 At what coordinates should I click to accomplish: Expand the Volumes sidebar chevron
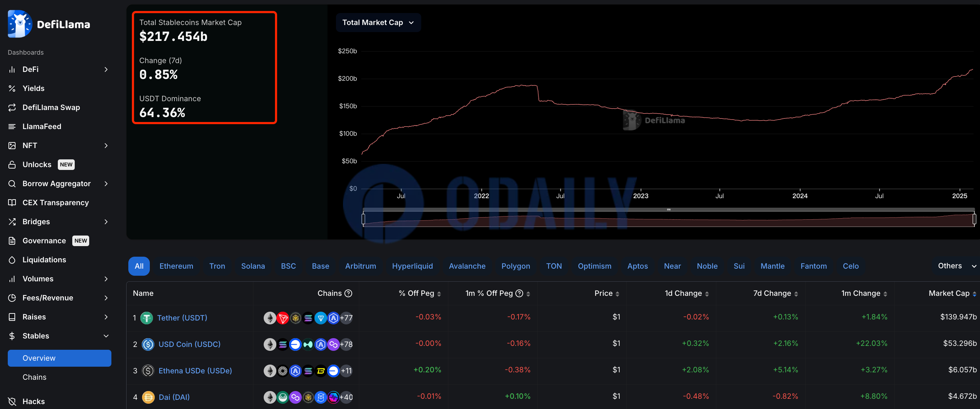point(106,279)
